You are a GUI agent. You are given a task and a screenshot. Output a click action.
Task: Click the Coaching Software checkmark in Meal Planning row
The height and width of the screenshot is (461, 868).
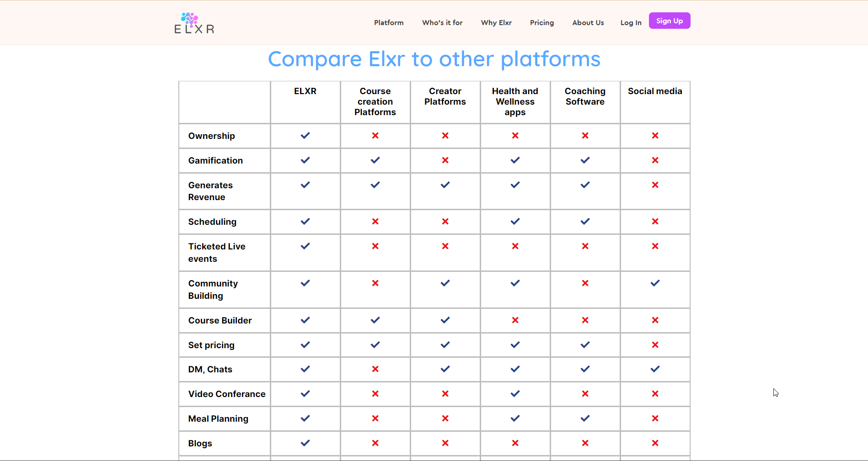(x=585, y=418)
